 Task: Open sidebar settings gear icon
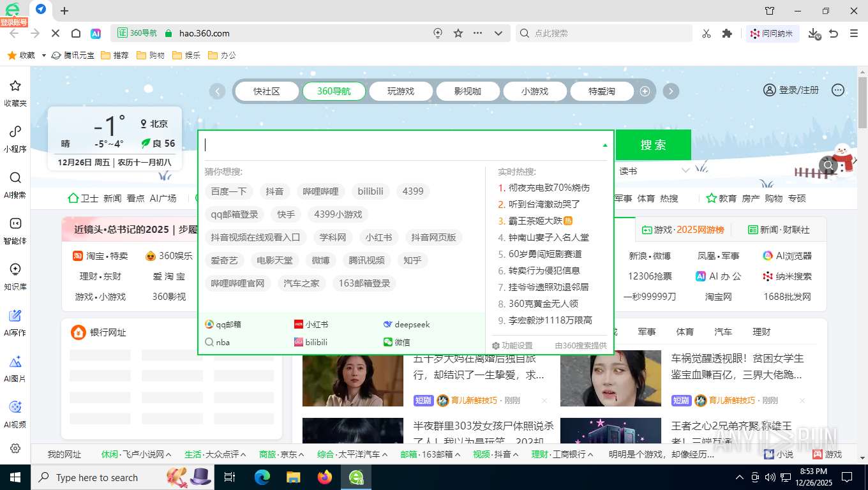click(15, 449)
